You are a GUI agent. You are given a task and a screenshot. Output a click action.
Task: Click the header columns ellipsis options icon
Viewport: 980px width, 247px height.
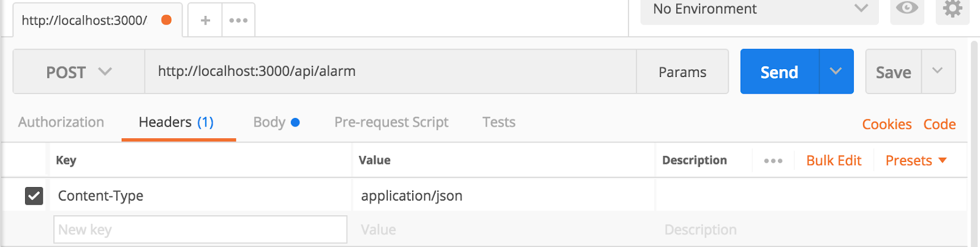coord(773,161)
